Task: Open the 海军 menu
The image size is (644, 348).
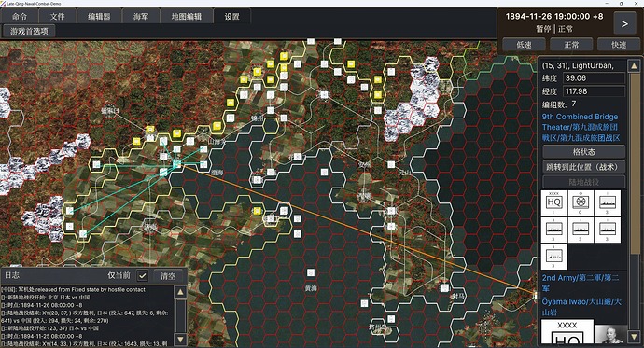Action: [x=140, y=17]
